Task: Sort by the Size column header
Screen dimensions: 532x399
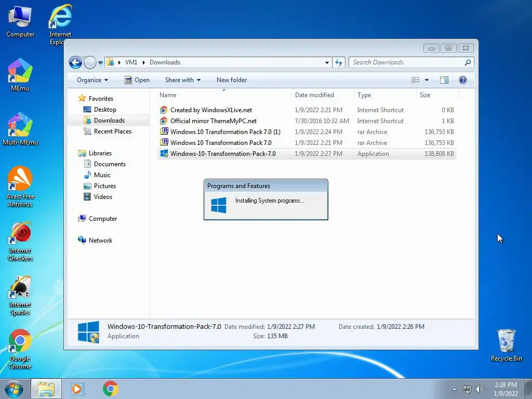Action: pyautogui.click(x=436, y=95)
